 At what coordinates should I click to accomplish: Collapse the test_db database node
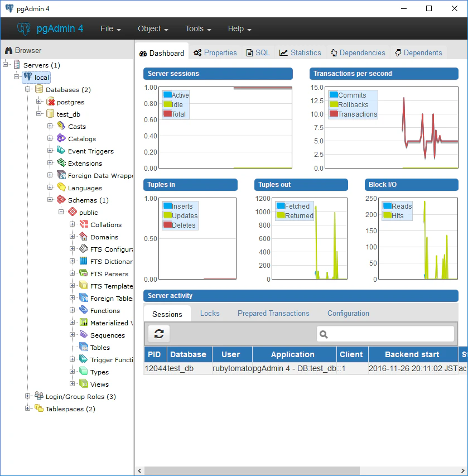pyautogui.click(x=39, y=114)
